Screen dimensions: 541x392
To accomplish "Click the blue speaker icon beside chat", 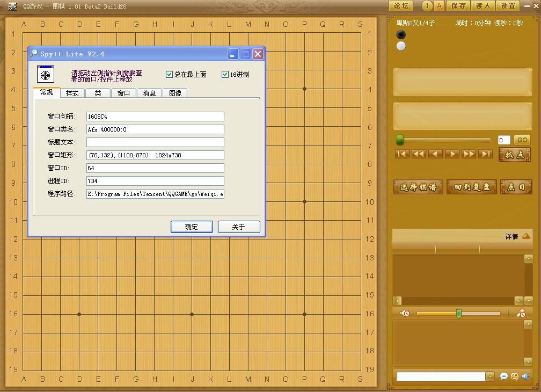I will 525,376.
